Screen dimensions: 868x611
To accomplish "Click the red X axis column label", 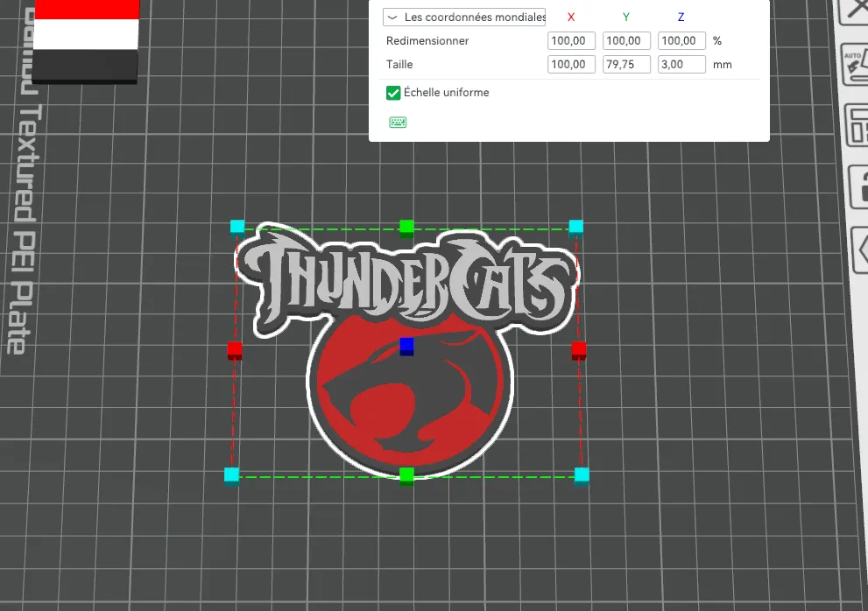I will 571,18.
